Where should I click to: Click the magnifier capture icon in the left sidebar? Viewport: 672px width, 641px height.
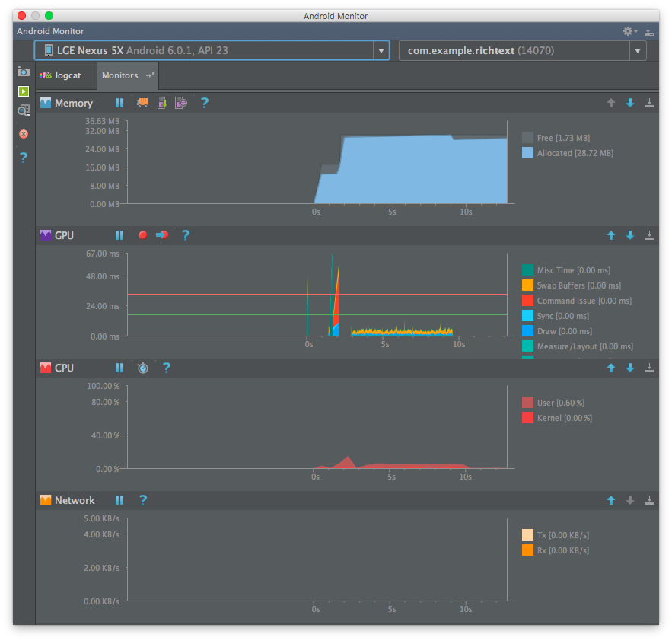click(24, 110)
